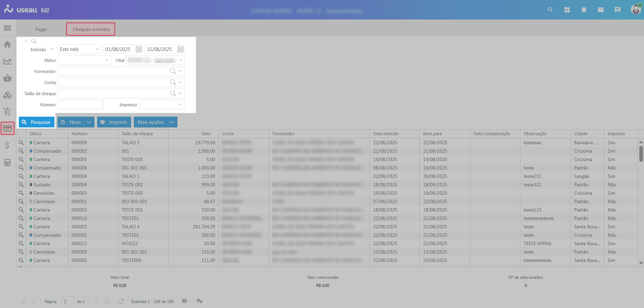Open the dollar sign financial module
This screenshot has width=644, height=308.
point(7,145)
